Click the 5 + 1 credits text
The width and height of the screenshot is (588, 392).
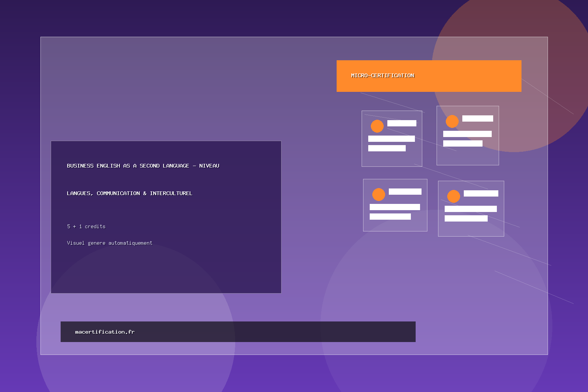point(86,226)
